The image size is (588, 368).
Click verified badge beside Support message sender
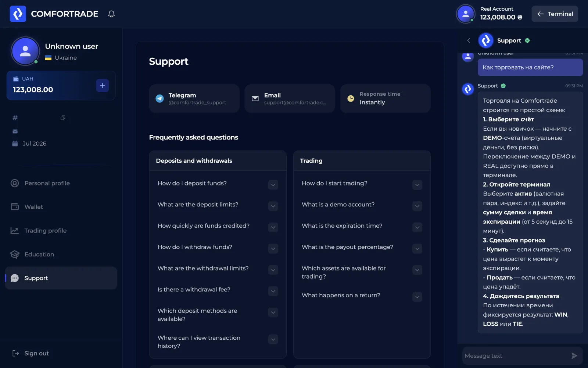coord(503,86)
